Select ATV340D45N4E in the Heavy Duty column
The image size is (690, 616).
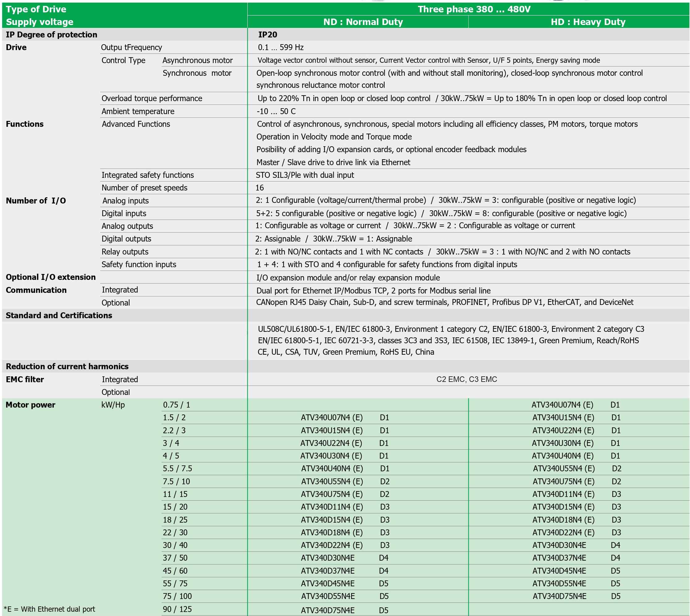(559, 571)
